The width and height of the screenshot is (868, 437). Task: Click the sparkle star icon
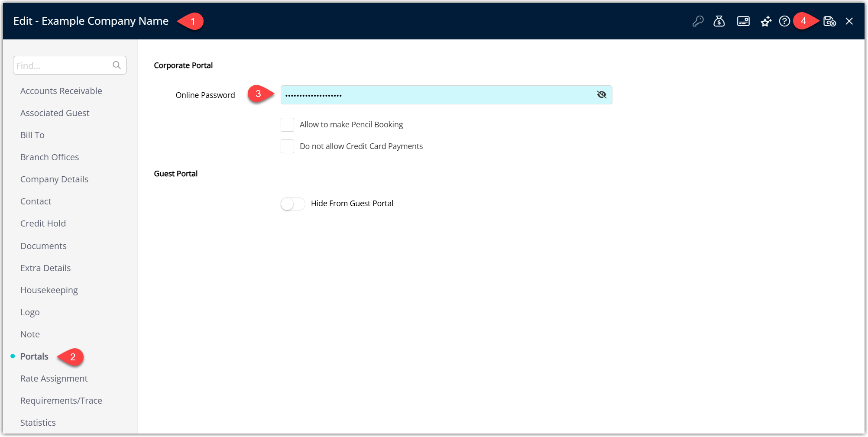(766, 21)
